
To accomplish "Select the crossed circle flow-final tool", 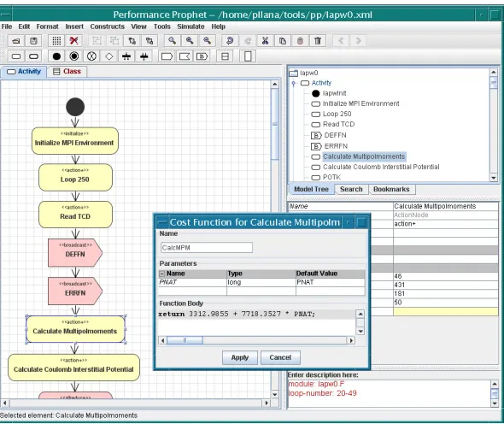I will 91,56.
